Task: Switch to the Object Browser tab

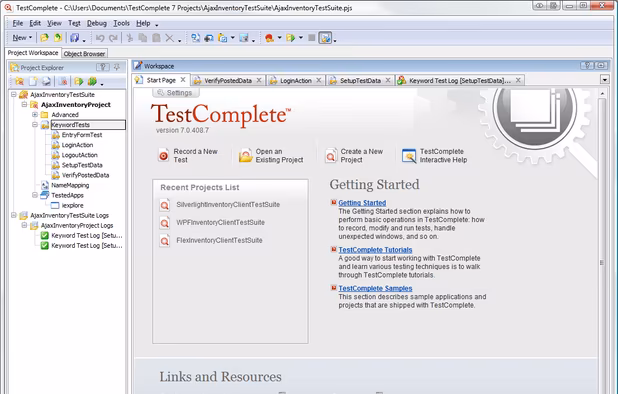Action: pyautogui.click(x=84, y=54)
